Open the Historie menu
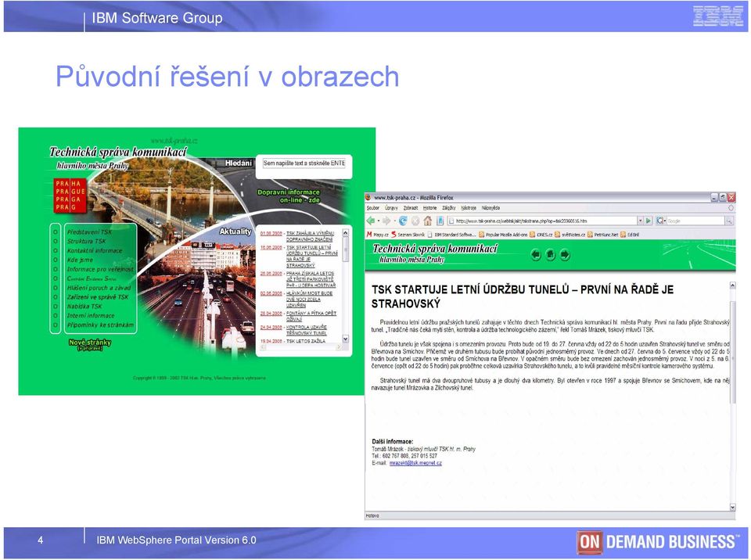The height and width of the screenshot is (560, 751). point(429,208)
